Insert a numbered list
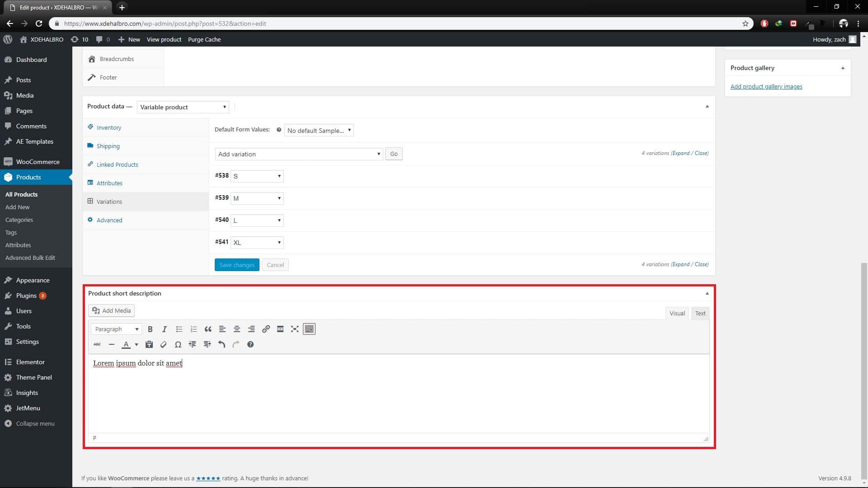Viewport: 868px width, 488px height. point(193,329)
